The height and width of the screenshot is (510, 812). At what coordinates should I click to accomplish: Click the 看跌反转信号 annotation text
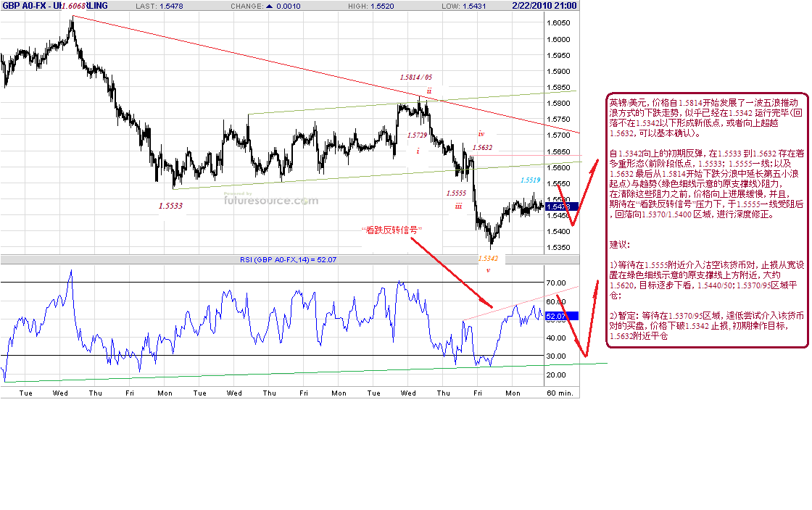coord(392,230)
